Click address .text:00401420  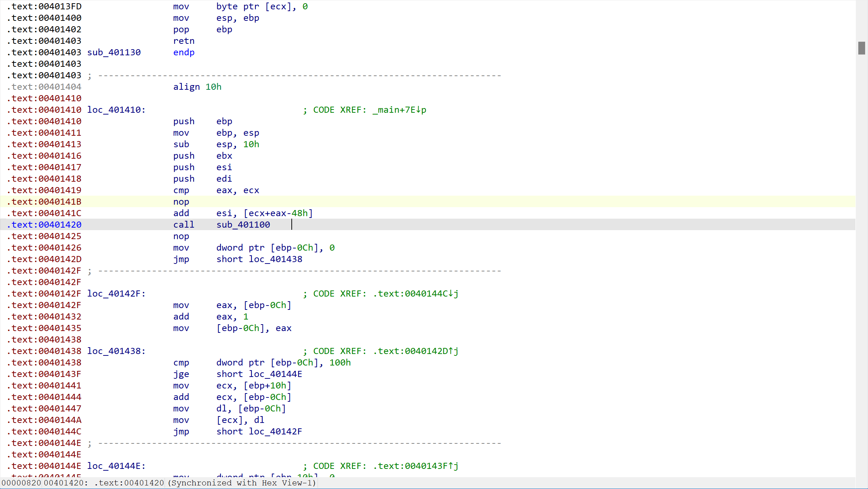tap(44, 225)
